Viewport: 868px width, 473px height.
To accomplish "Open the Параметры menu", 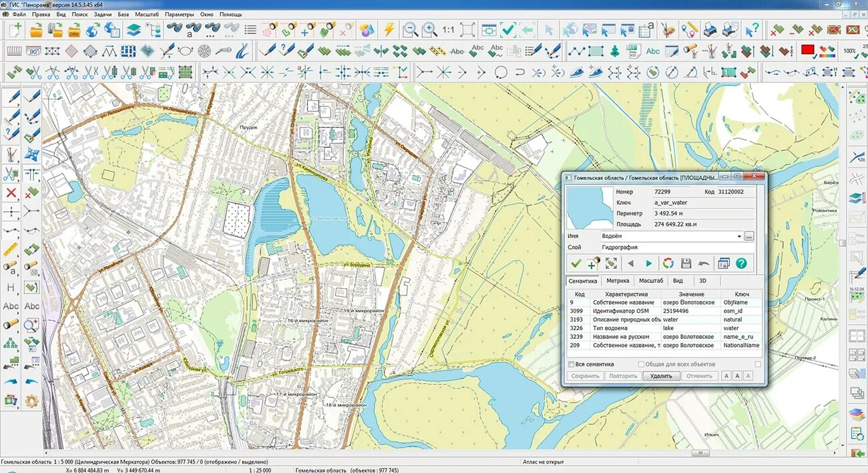I will click(x=180, y=14).
